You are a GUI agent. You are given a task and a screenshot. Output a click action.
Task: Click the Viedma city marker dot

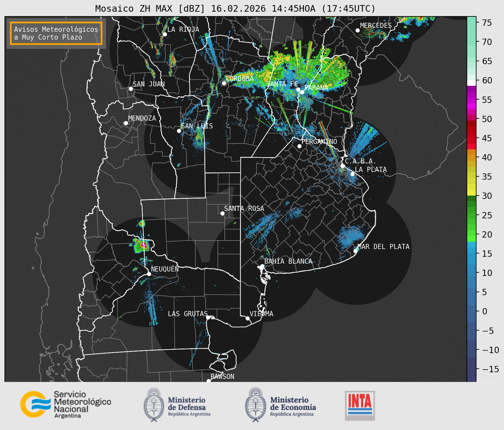[247, 318]
